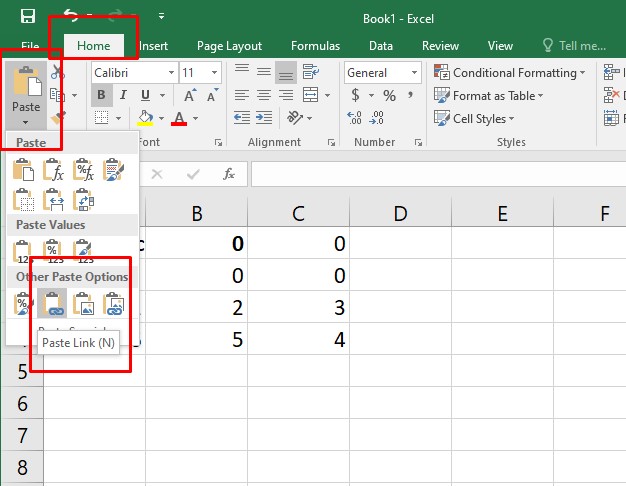Switch to the Review tab
Viewport: 626px width, 486px height.
440,46
